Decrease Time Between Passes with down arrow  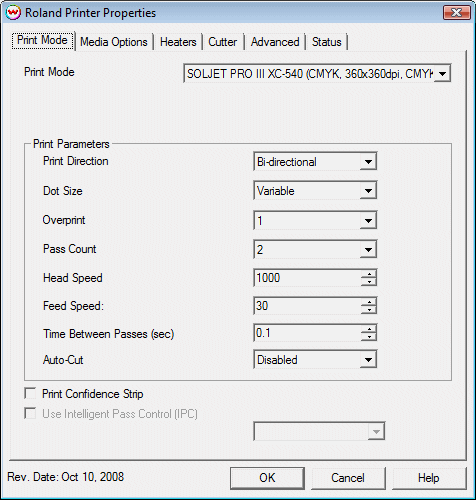[369, 337]
